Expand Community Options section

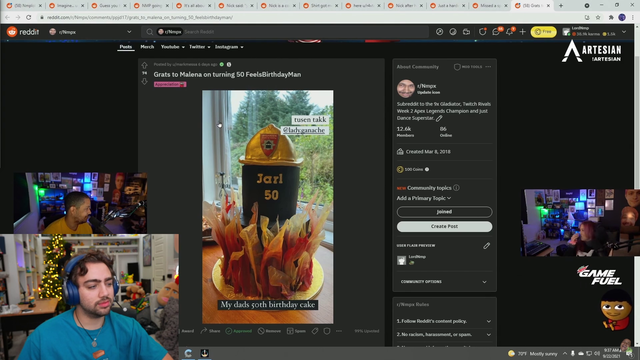444,282
